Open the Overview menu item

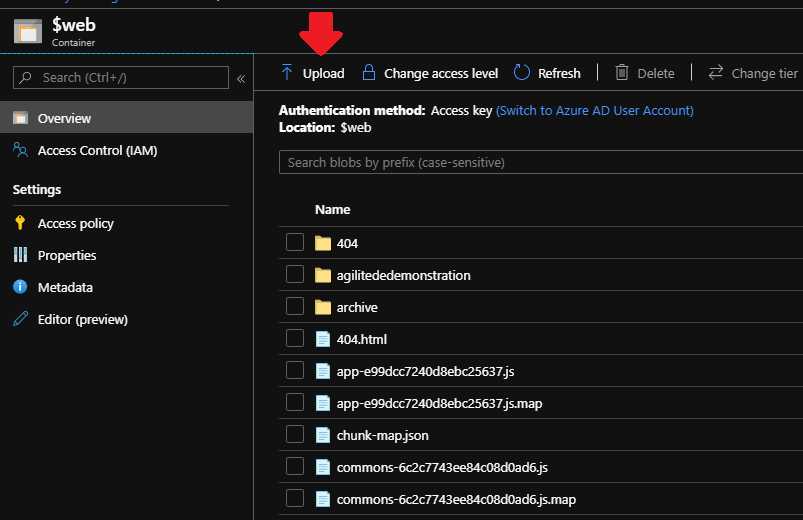[x=64, y=118]
